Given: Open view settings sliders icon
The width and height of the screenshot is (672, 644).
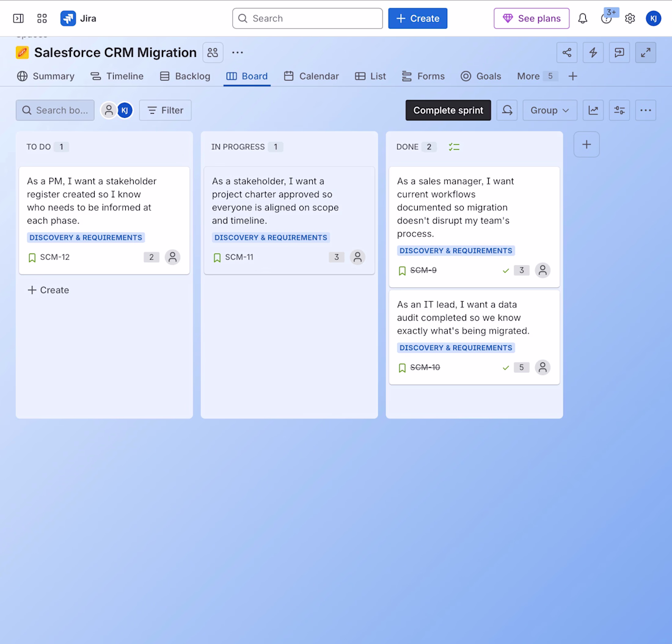Looking at the screenshot, I should tap(619, 110).
